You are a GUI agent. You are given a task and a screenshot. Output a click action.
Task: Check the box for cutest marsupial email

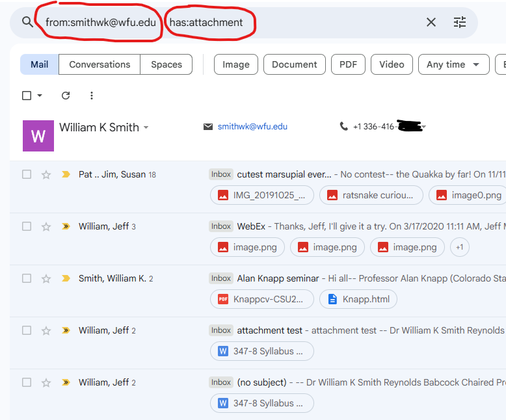click(x=27, y=174)
